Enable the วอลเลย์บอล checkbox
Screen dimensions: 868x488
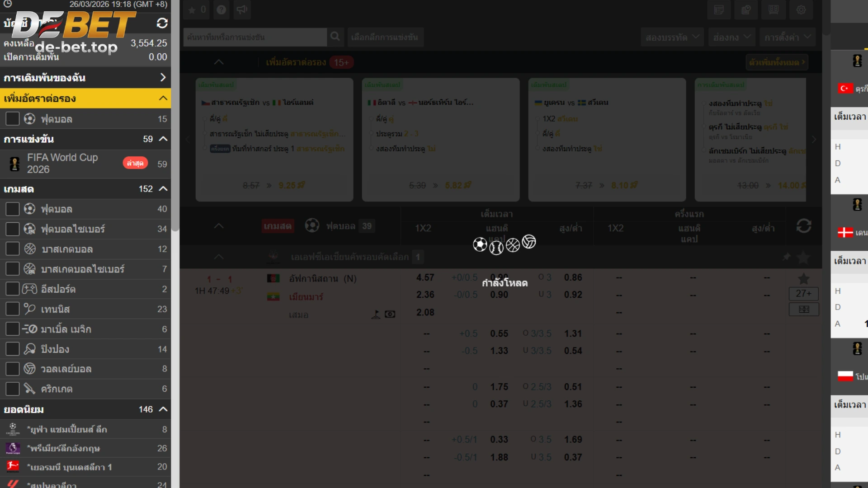click(x=12, y=369)
